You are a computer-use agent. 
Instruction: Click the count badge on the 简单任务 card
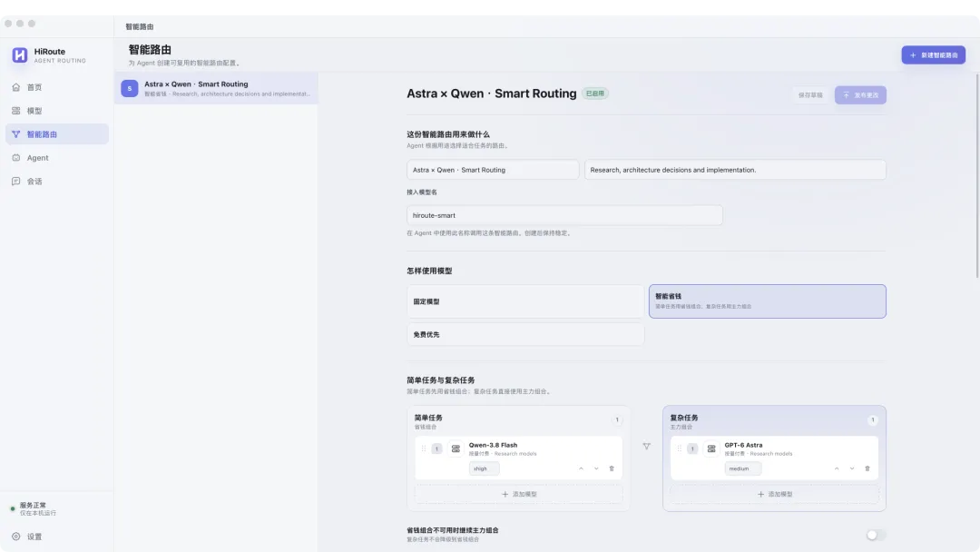coord(617,420)
